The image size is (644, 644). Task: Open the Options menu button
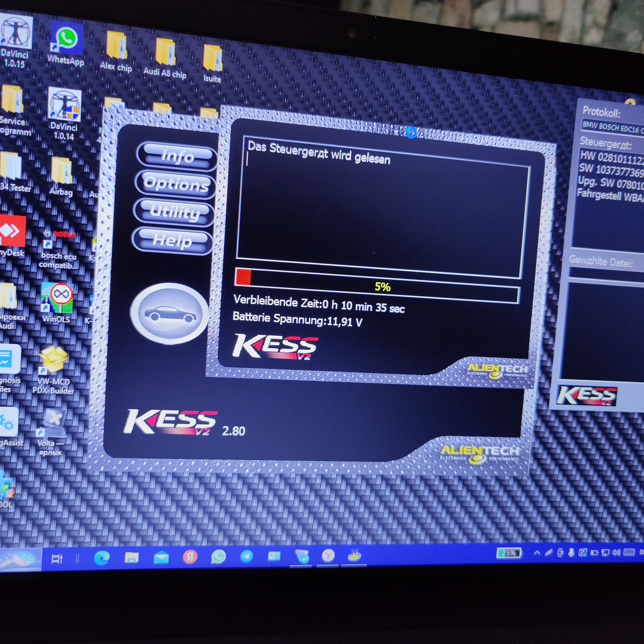point(176,184)
